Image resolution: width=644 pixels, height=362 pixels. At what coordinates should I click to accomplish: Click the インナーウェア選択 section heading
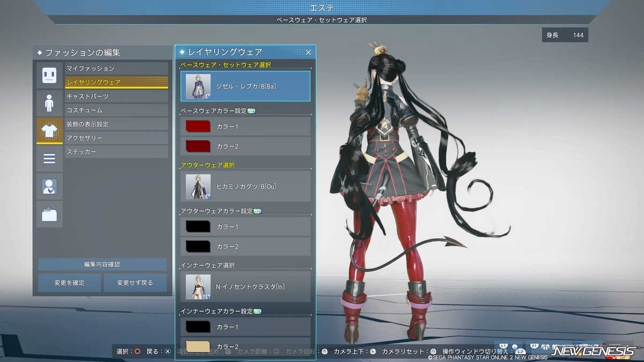pyautogui.click(x=208, y=265)
